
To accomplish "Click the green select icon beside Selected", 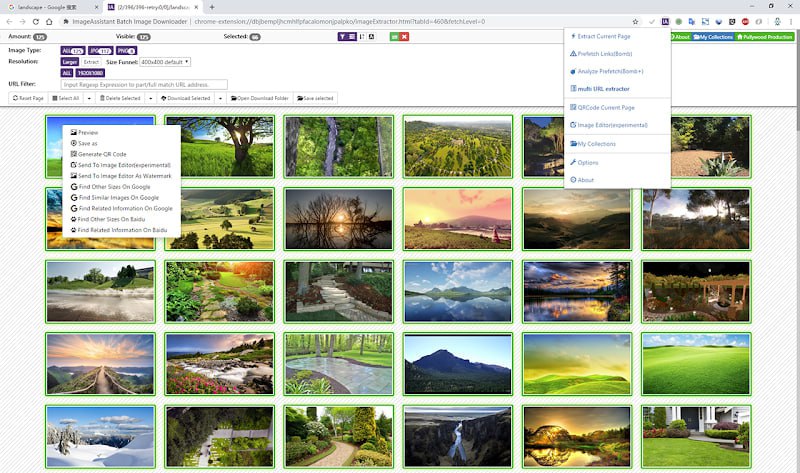I will [395, 37].
